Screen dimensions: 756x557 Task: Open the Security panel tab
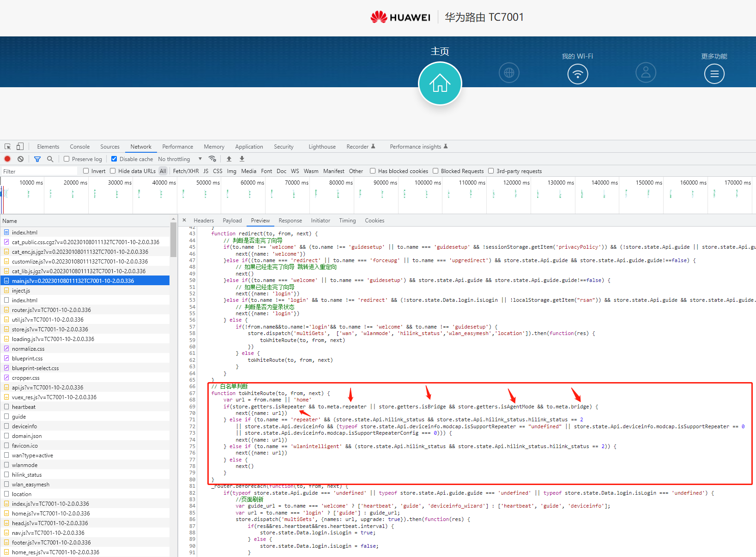[284, 147]
